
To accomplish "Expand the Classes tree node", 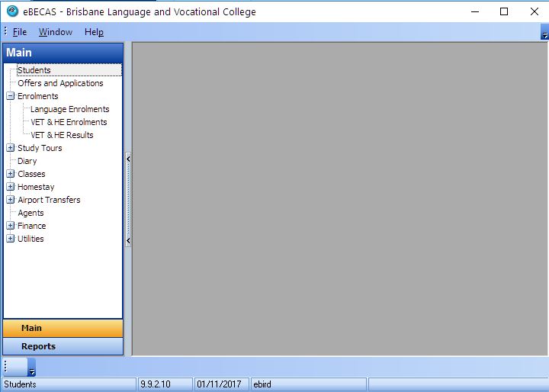I will (11, 174).
